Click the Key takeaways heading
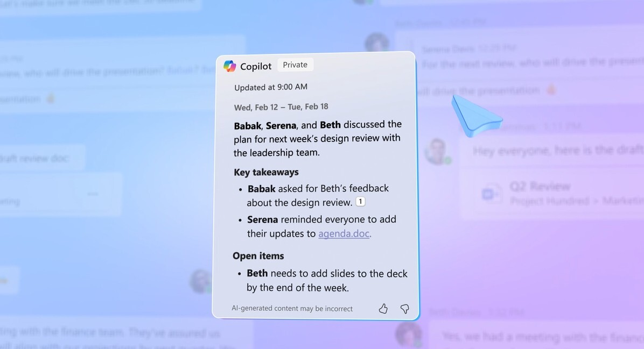This screenshot has width=644, height=349. (x=266, y=172)
